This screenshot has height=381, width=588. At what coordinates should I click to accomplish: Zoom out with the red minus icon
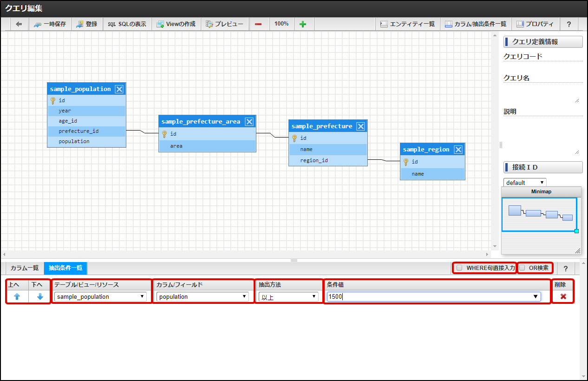258,24
